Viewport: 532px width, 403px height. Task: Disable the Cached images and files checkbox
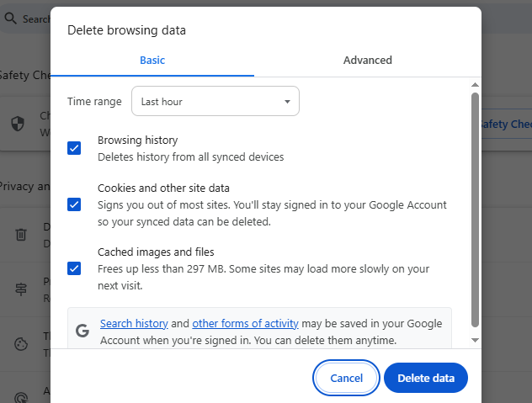click(x=74, y=268)
